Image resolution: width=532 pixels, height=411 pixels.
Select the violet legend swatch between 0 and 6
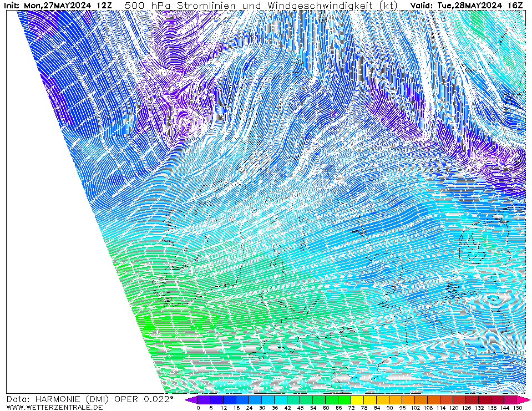click(204, 400)
